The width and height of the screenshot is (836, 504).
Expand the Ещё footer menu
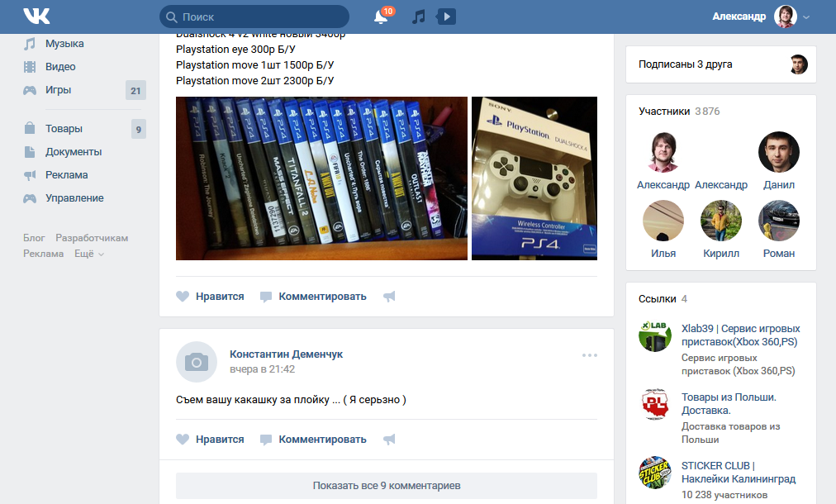[x=89, y=254]
